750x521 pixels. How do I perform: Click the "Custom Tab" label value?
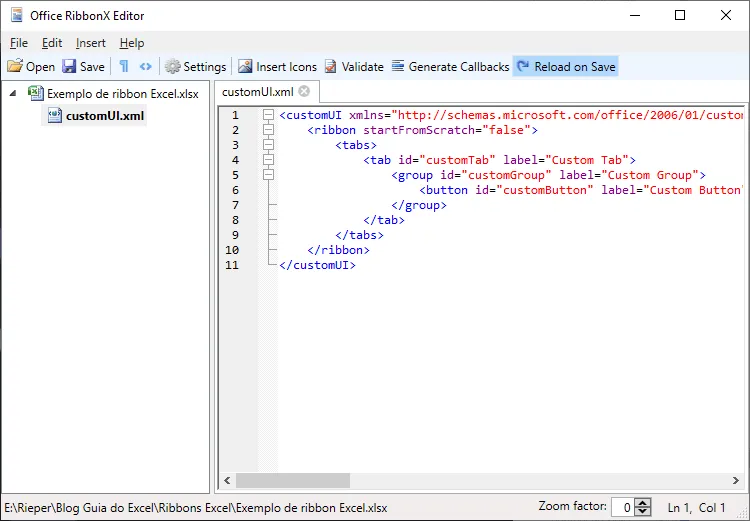(x=587, y=160)
